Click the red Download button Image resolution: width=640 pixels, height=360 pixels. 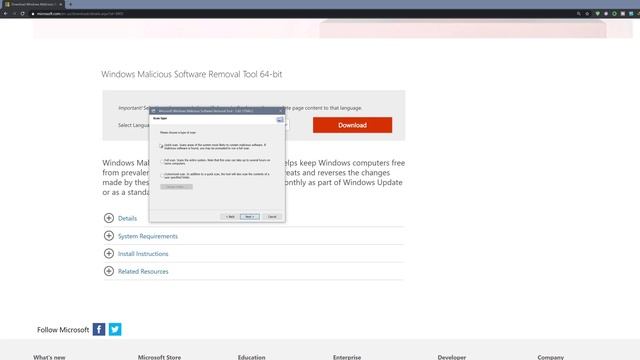[352, 125]
